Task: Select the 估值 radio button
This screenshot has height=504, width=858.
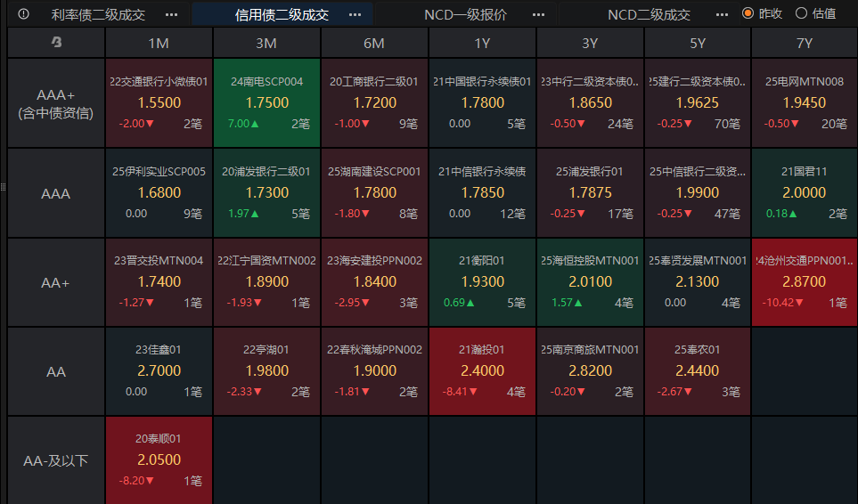Action: tap(801, 13)
